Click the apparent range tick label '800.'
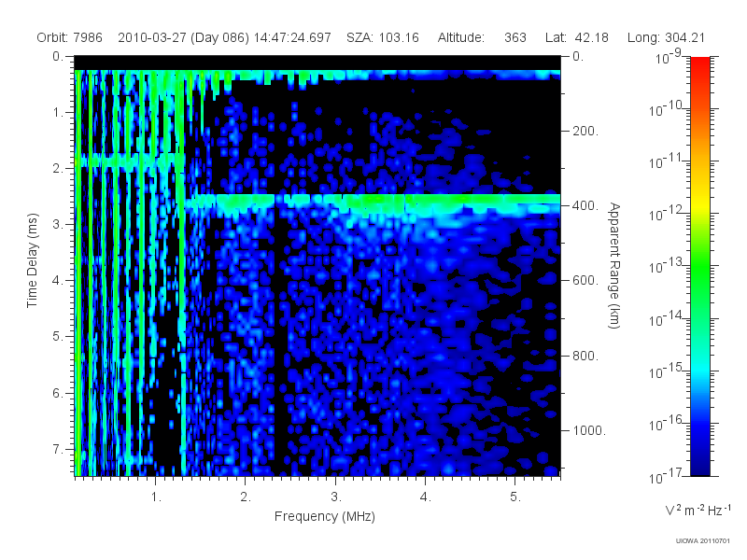 click(x=585, y=356)
